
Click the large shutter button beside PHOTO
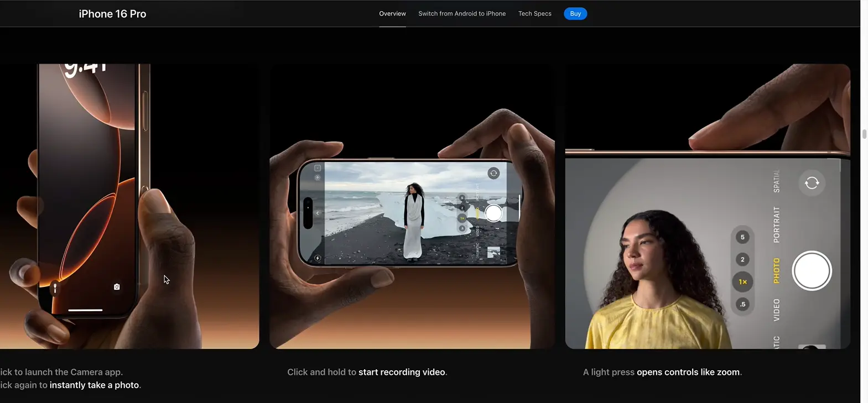pos(812,271)
